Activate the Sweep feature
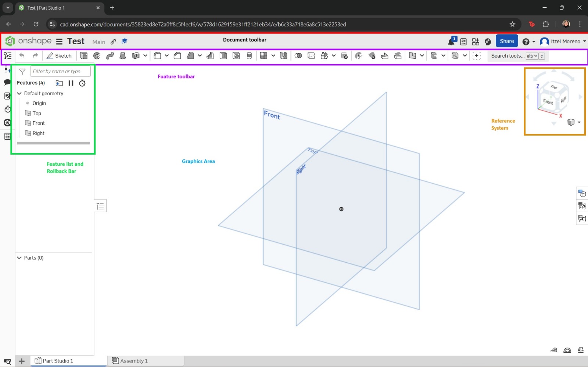The height and width of the screenshot is (367, 588). coord(110,55)
